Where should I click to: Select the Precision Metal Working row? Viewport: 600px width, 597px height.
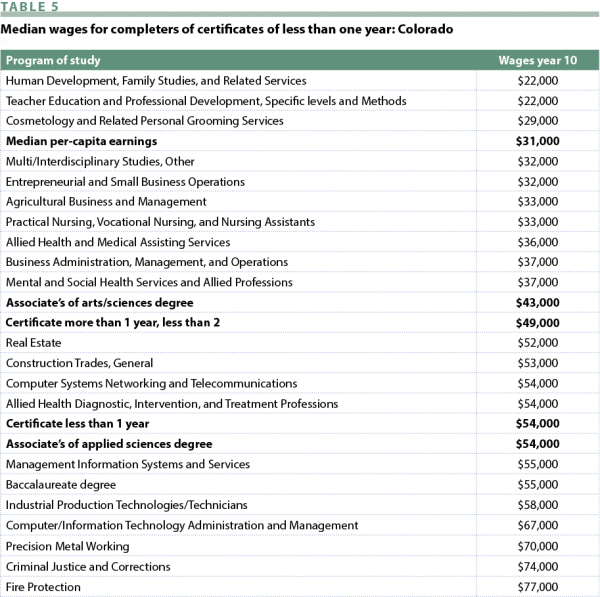tap(67, 547)
